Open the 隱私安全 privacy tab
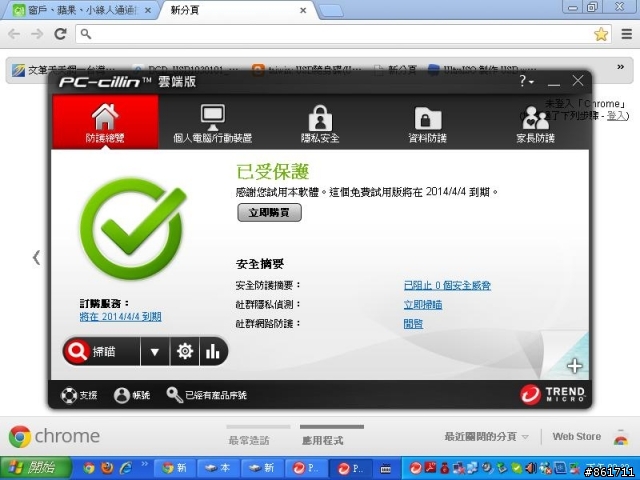The width and height of the screenshot is (640, 480). (x=320, y=124)
